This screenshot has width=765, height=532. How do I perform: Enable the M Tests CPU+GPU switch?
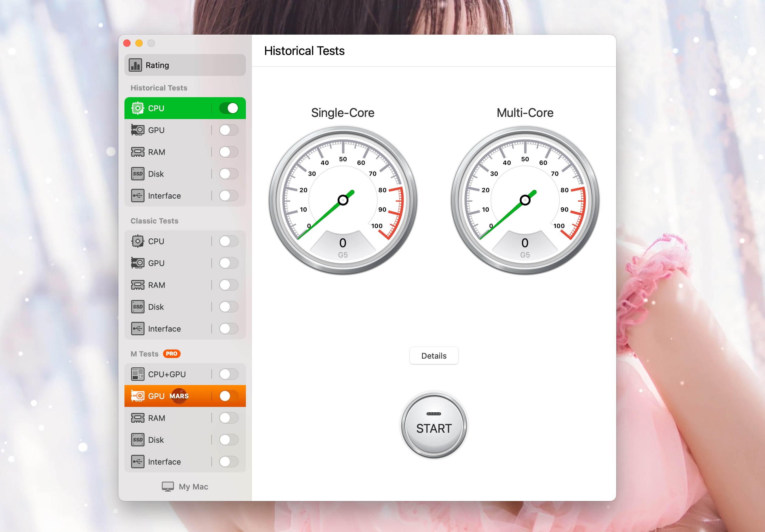229,374
